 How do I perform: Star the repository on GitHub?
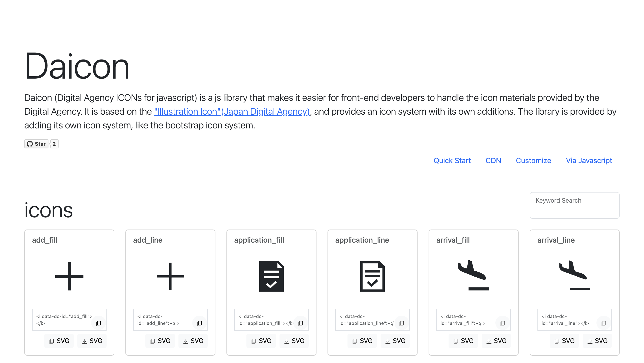click(37, 144)
